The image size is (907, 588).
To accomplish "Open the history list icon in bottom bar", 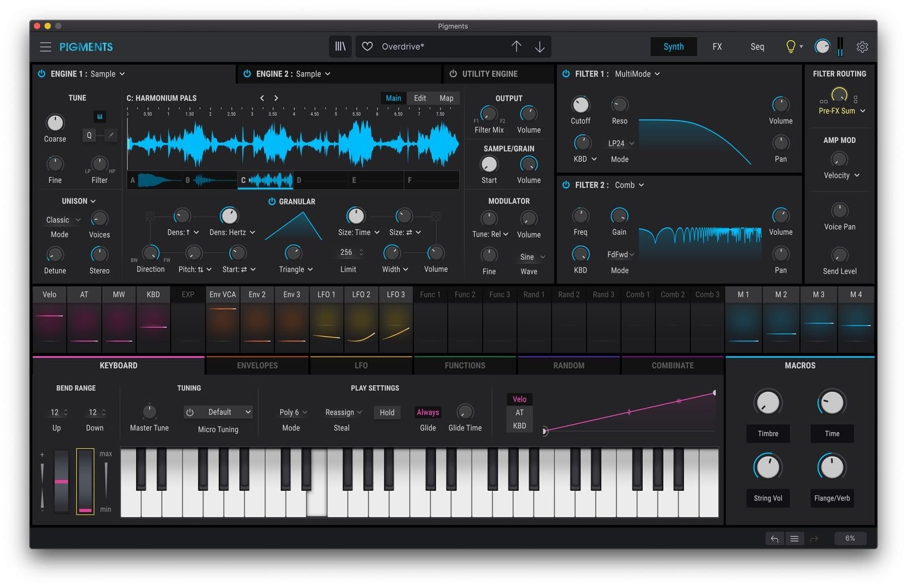I will [x=794, y=539].
